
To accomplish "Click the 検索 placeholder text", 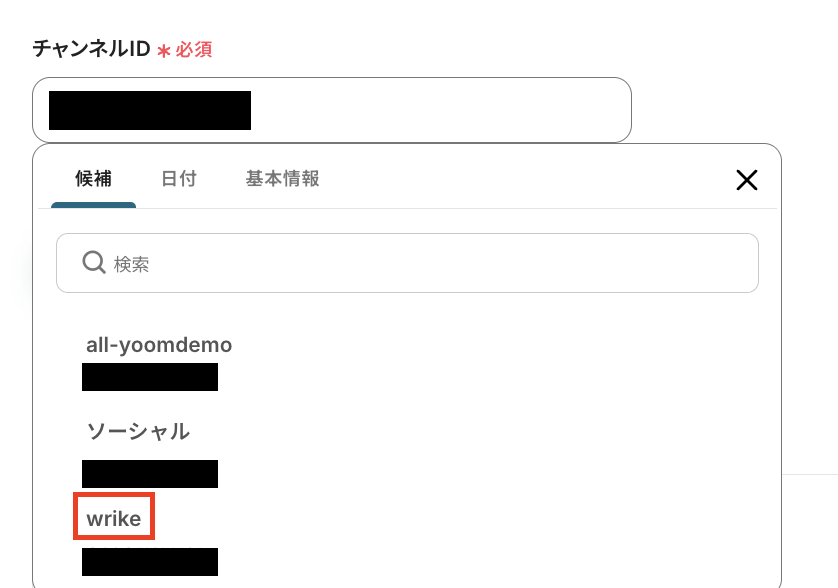I will [x=131, y=264].
